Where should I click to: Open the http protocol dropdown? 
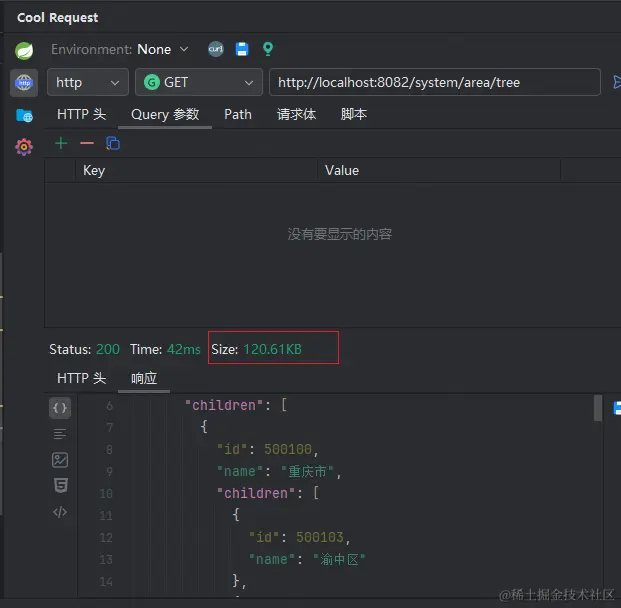point(88,82)
